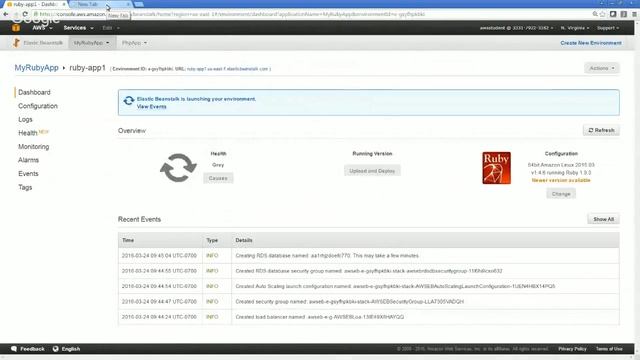Open the Actions dropdown button
The image size is (640, 360).
pyautogui.click(x=602, y=68)
